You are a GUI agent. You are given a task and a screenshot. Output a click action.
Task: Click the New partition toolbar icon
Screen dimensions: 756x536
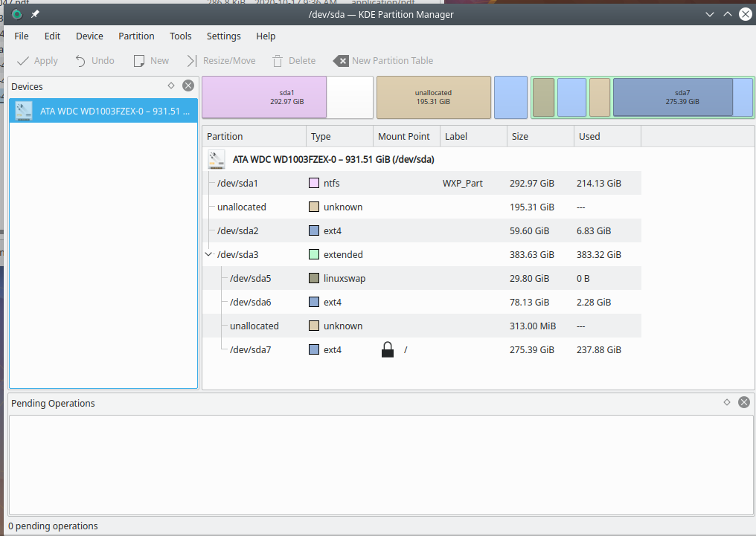138,61
